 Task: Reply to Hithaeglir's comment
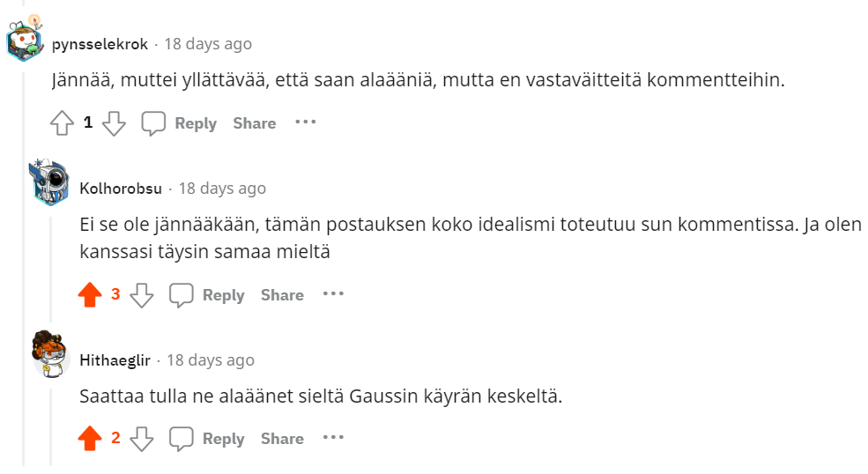click(208, 439)
